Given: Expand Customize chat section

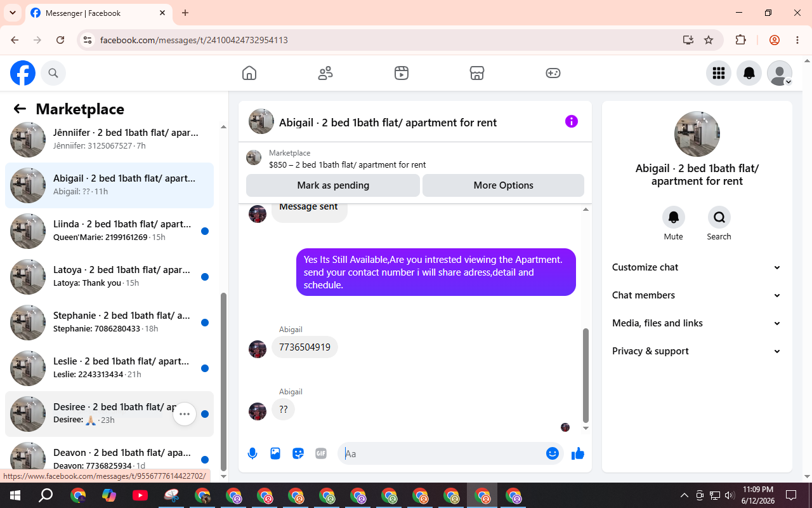Looking at the screenshot, I should tap(697, 267).
